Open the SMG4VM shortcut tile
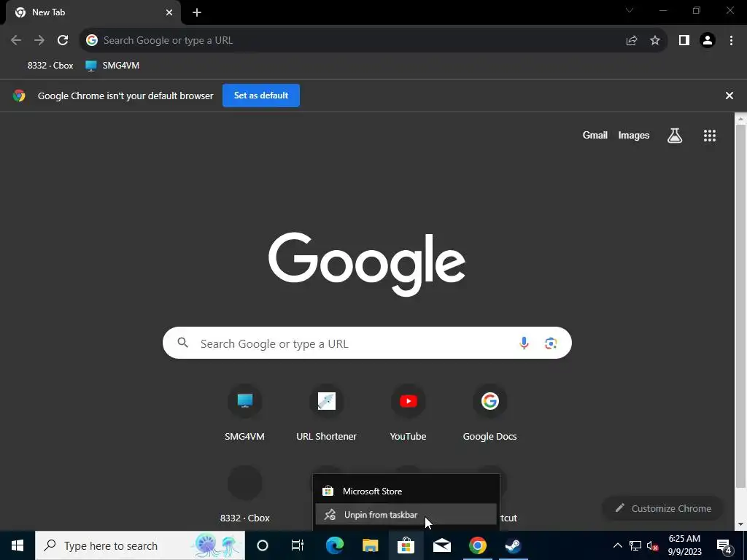747x560 pixels. tap(244, 413)
